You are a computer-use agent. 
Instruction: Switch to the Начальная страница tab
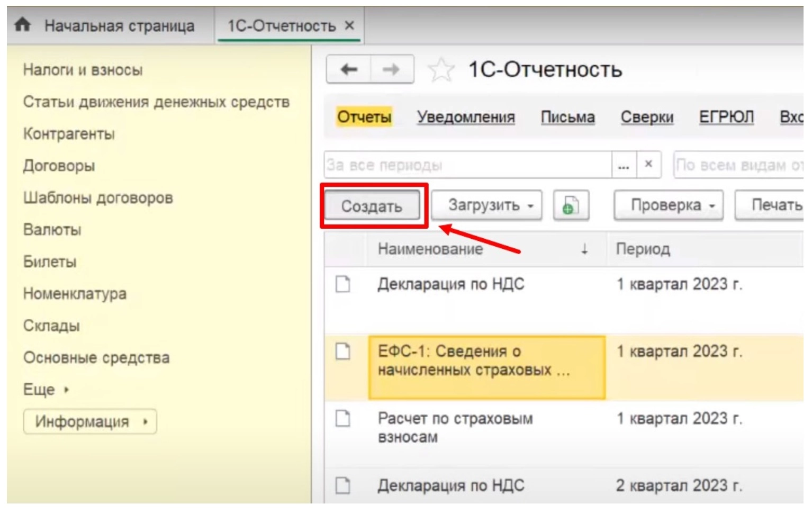click(x=119, y=26)
